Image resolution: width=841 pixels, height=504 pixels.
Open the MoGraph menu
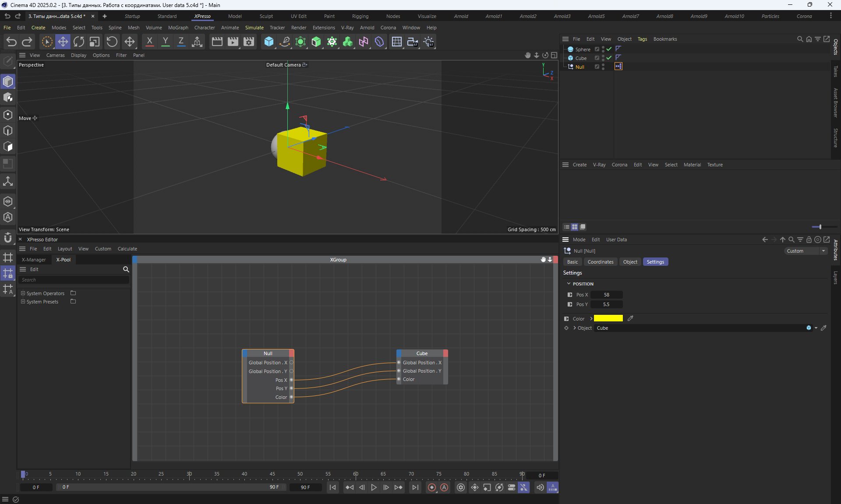point(178,28)
